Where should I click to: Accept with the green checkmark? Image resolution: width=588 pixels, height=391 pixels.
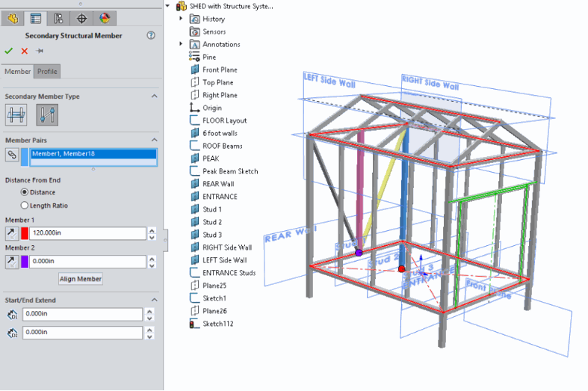9,51
